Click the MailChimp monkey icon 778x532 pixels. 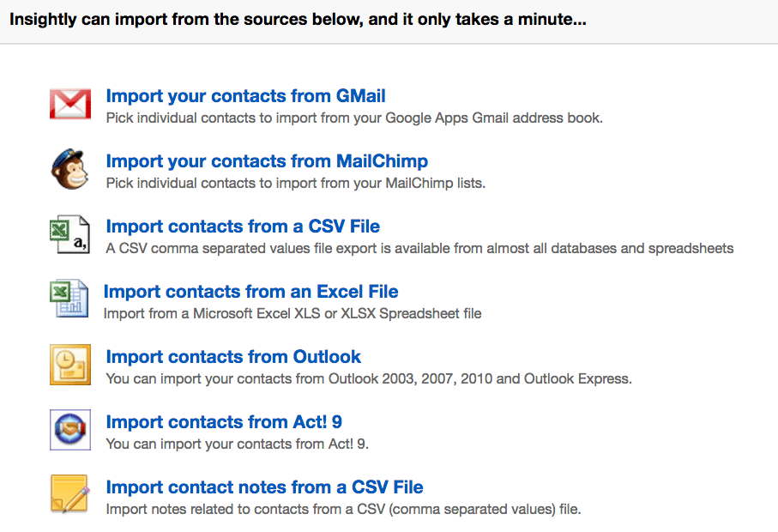click(70, 169)
